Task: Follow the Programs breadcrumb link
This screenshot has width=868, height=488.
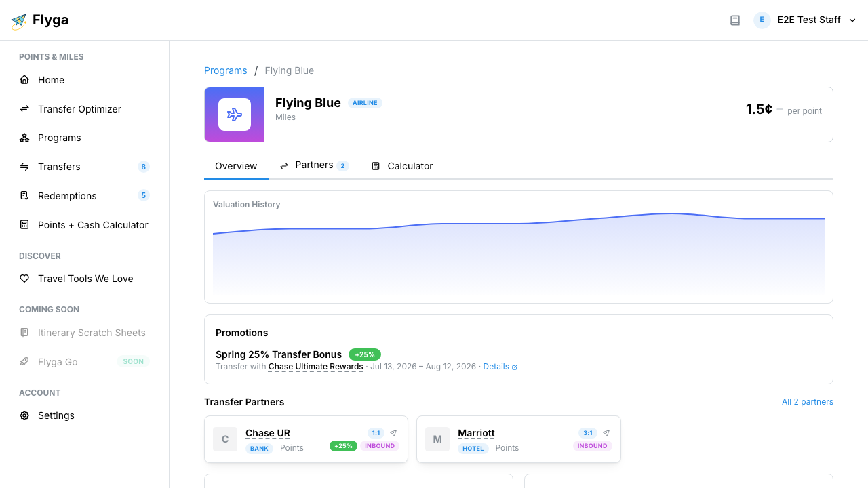Action: point(226,70)
